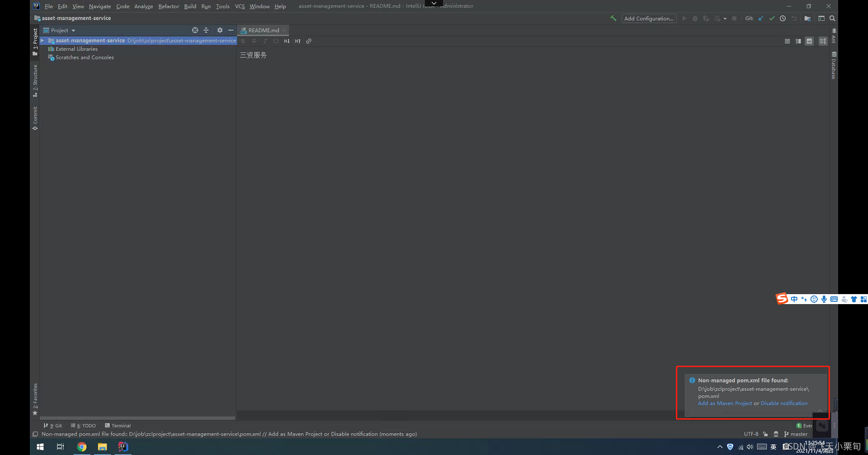Expand the asset-management-service tree node
Viewport: 868px width, 455px height.
coord(42,40)
